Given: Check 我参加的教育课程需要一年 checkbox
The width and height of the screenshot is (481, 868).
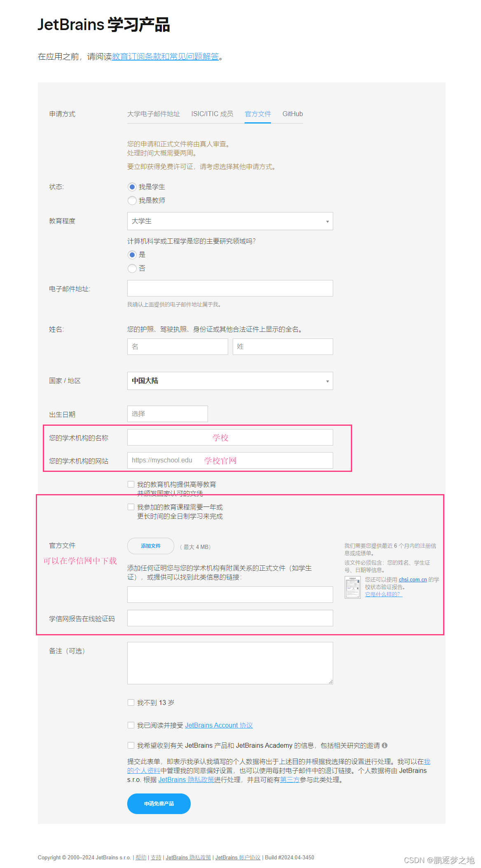Looking at the screenshot, I should click(131, 507).
